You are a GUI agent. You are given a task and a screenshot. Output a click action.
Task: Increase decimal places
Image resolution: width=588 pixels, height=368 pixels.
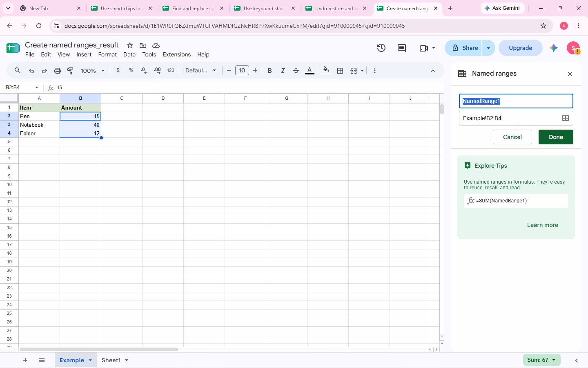click(157, 70)
